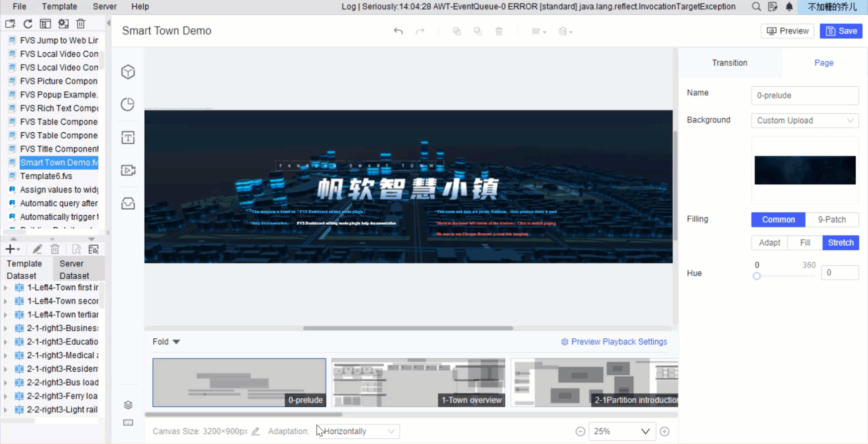Choose the Fill fill mode
This screenshot has height=444, width=868.
coord(805,242)
